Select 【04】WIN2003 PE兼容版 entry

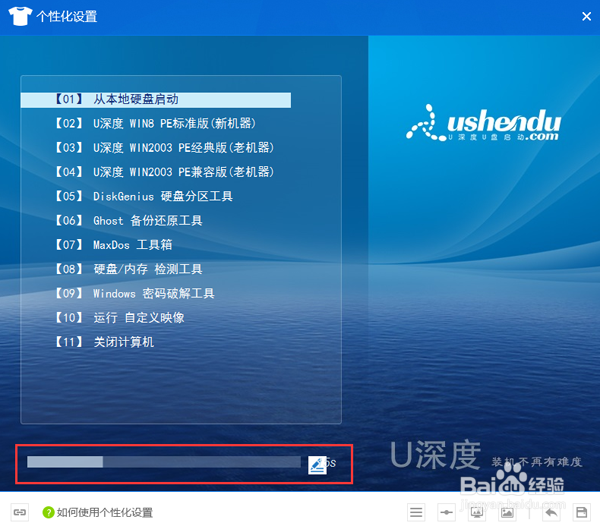(165, 172)
